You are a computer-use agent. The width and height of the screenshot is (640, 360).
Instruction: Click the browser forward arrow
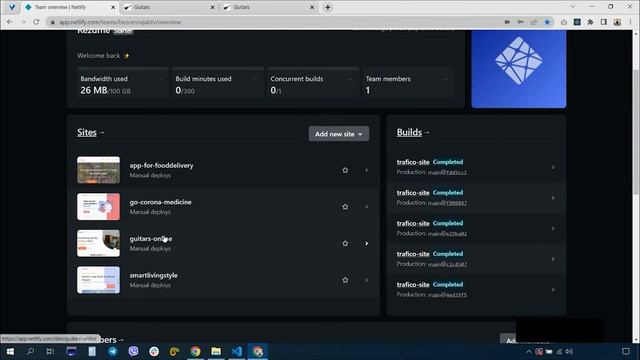[23, 22]
